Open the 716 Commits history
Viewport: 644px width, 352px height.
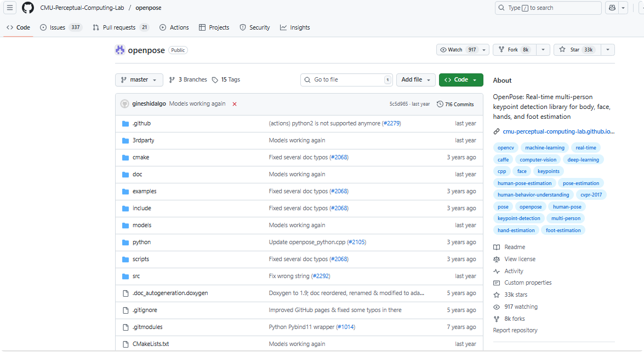455,104
